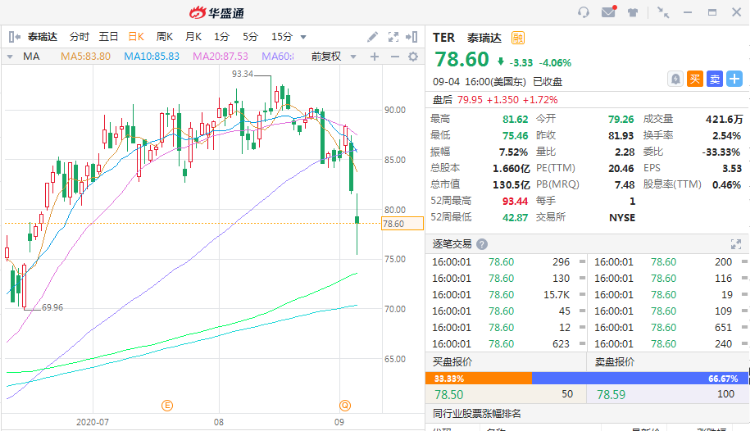Zoom in chart with plus icon
This screenshot has height=431, width=750.
(x=375, y=57)
